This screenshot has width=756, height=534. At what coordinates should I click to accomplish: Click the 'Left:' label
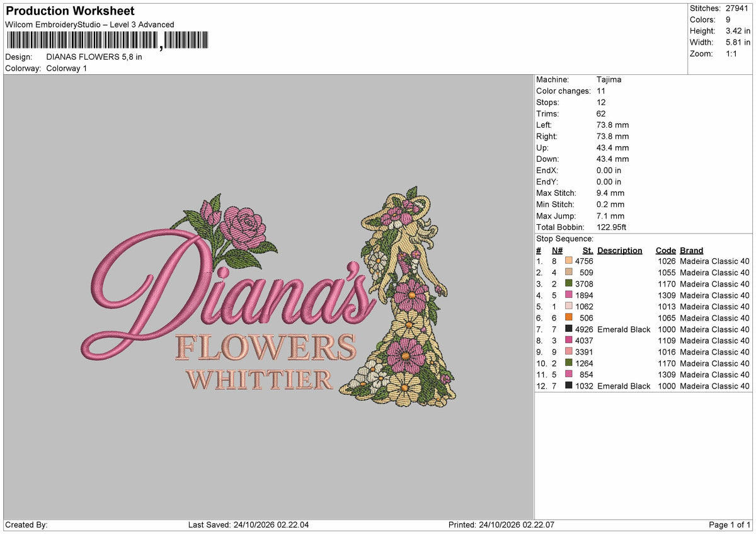[x=544, y=125]
